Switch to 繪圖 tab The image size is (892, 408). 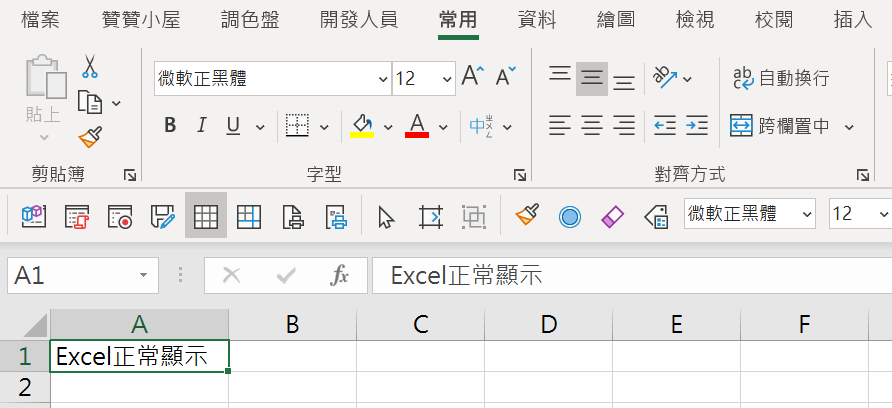tap(616, 20)
